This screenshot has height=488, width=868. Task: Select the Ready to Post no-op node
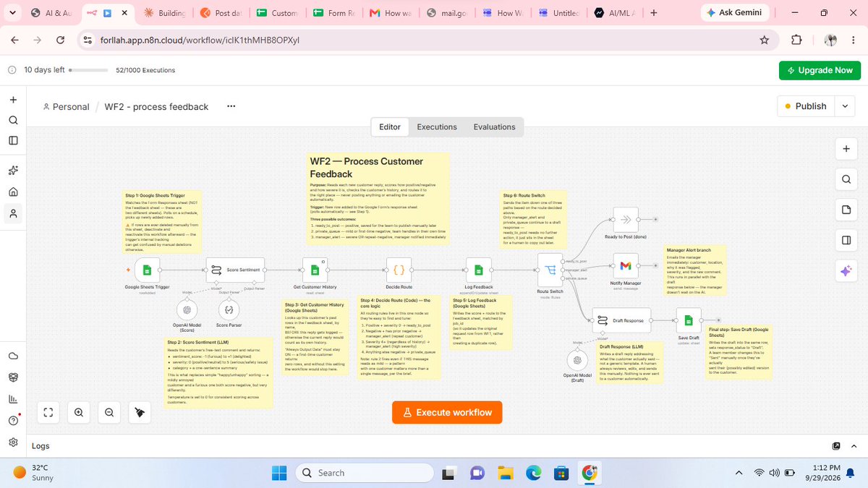pos(626,220)
